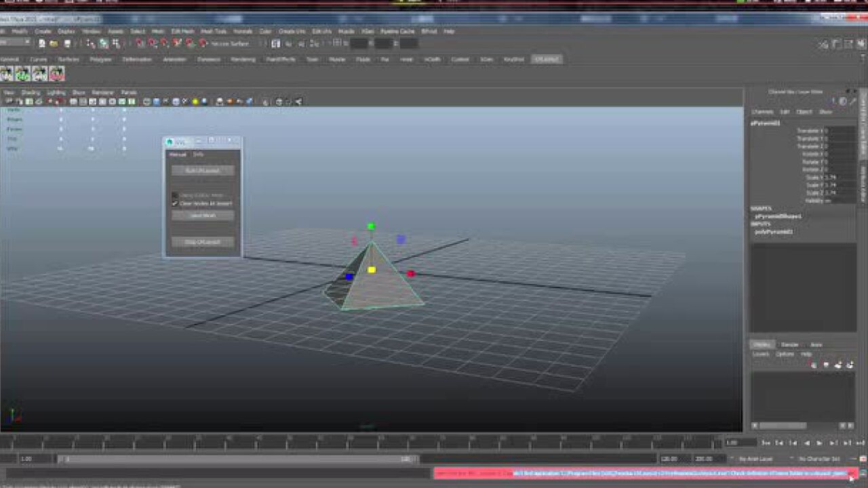
Task: Toggle the Clear Nodes At Restart checkbox
Action: tap(175, 203)
